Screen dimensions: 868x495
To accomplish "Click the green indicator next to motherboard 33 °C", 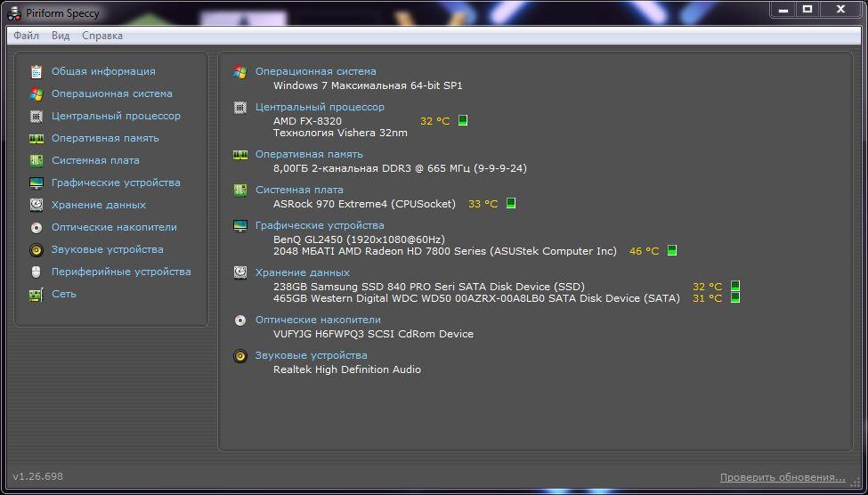I will coord(511,203).
